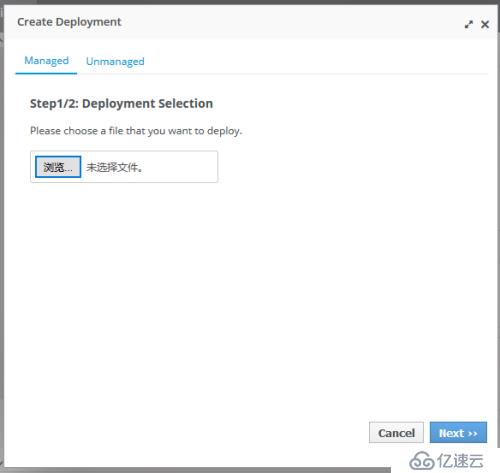Viewport: 500px width, 473px height.
Task: Click the 未选择文件 file status label
Action: tap(114, 167)
